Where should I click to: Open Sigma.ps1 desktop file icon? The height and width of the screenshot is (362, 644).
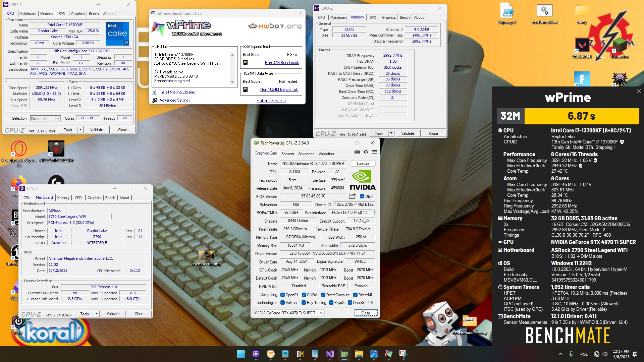(507, 14)
